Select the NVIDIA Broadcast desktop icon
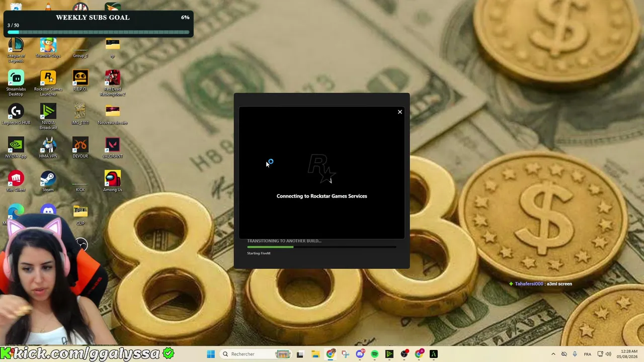Viewport: 644px width, 362px height. 48,117
